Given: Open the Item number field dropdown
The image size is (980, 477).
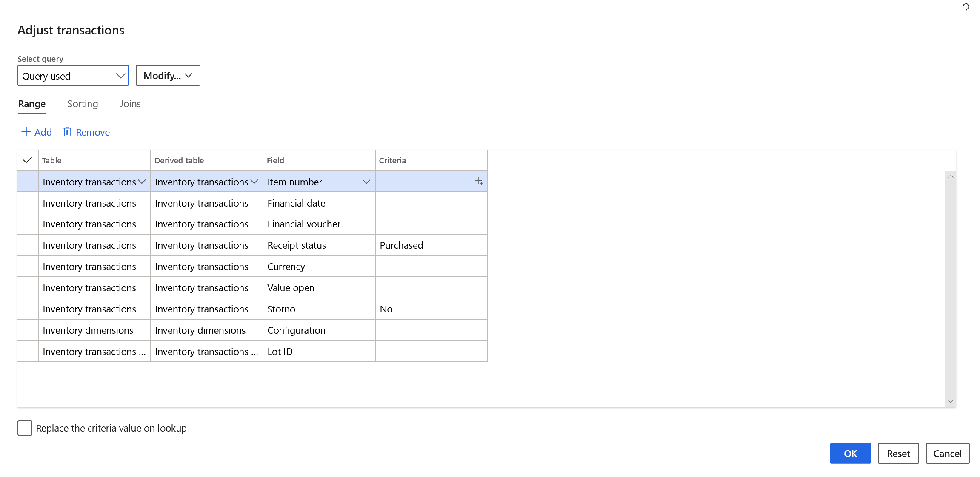Looking at the screenshot, I should point(366,182).
